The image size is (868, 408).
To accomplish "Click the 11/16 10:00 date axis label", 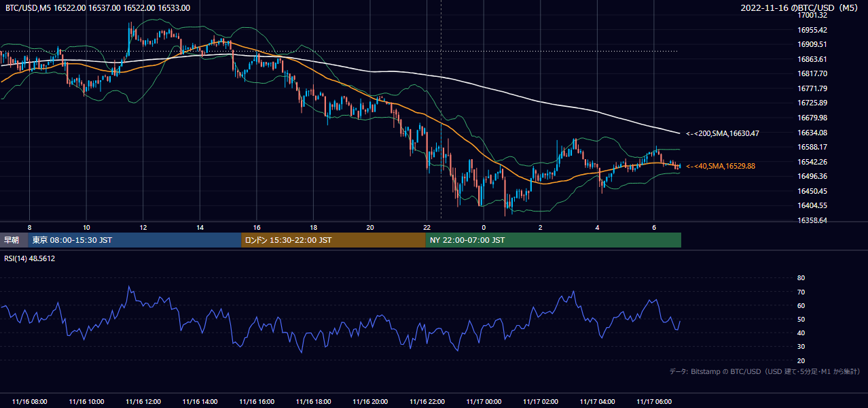I will click(86, 402).
